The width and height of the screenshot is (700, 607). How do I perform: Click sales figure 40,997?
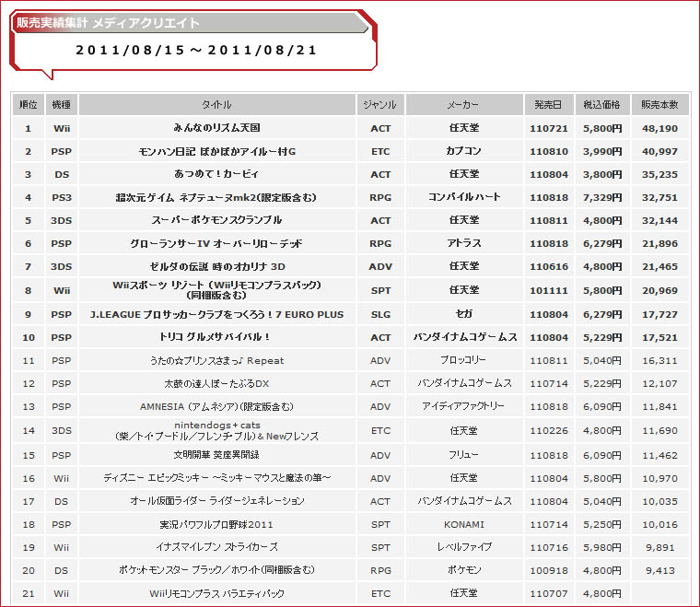pyautogui.click(x=659, y=152)
